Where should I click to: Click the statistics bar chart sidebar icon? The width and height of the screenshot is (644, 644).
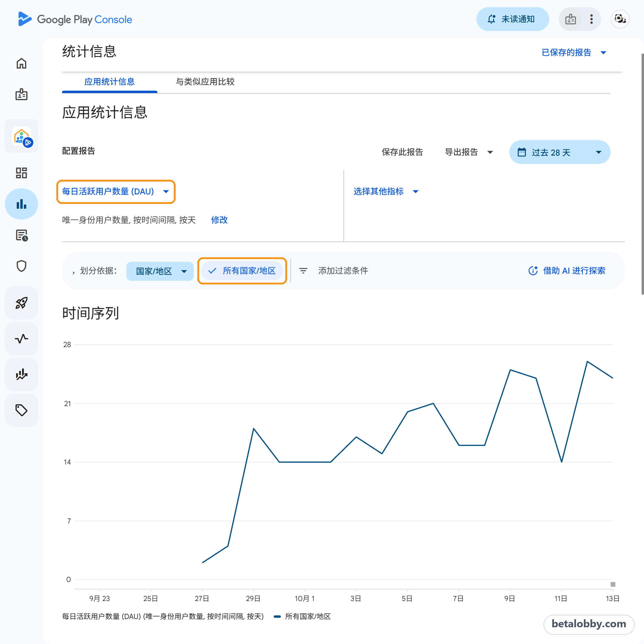tap(21, 204)
